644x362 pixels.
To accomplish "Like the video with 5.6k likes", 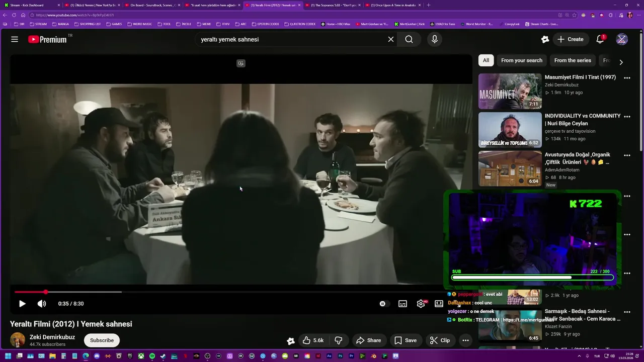I will [313, 340].
